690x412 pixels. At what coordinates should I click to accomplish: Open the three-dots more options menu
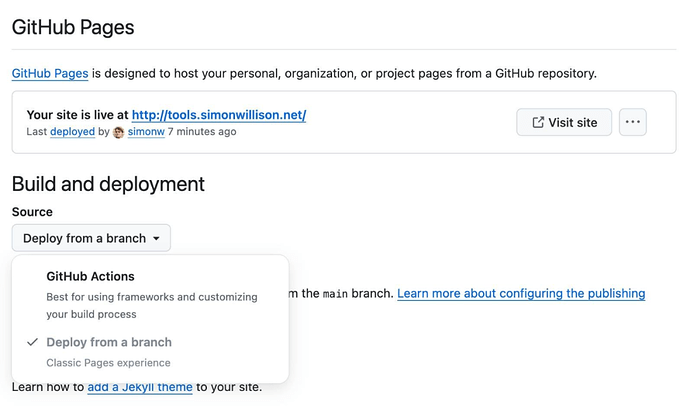tap(632, 122)
